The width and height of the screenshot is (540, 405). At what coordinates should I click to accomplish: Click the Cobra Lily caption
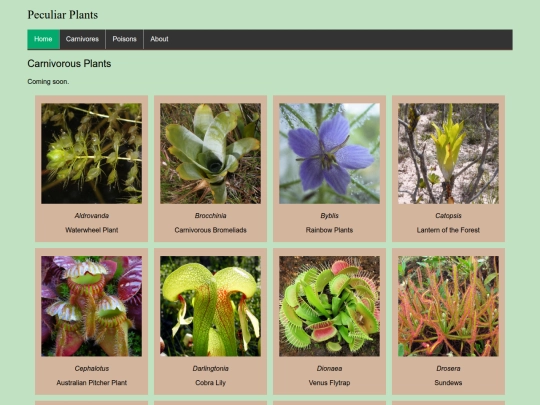[210, 383]
